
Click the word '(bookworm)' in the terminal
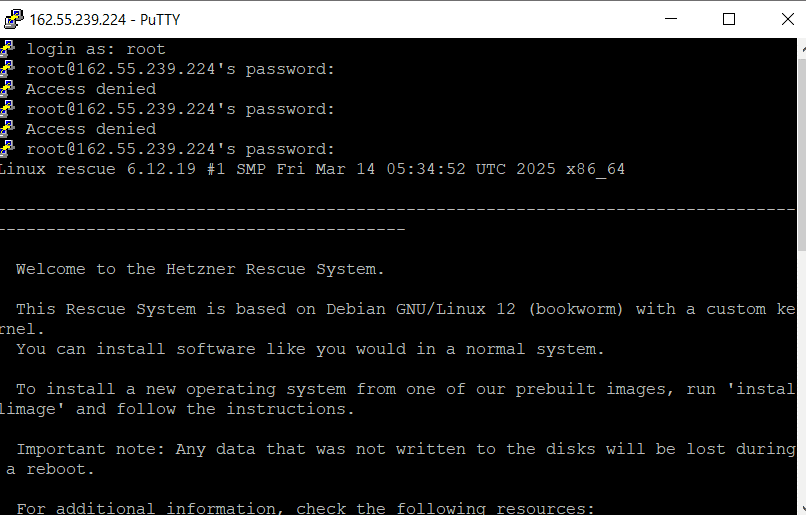[576, 309]
